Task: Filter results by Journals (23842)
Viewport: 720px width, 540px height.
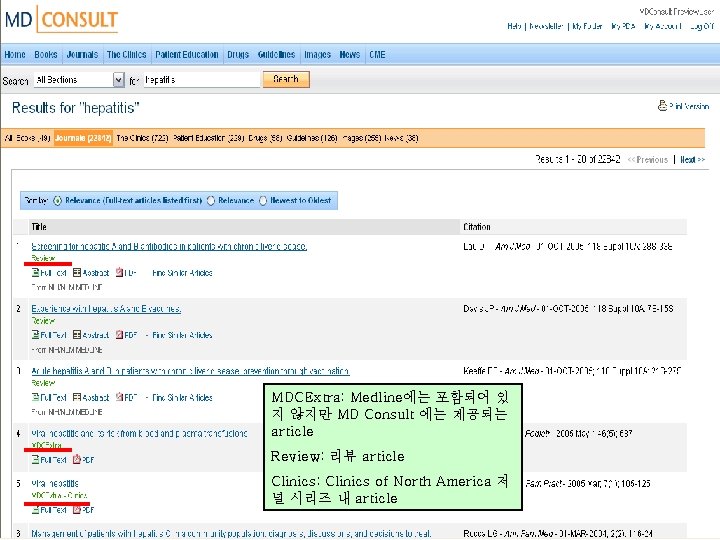Action: [83, 138]
